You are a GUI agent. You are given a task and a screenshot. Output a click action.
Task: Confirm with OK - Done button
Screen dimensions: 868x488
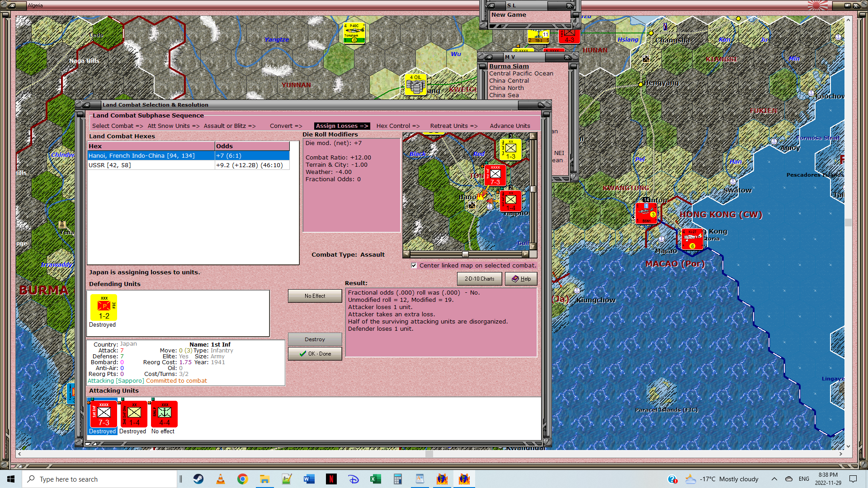[315, 354]
